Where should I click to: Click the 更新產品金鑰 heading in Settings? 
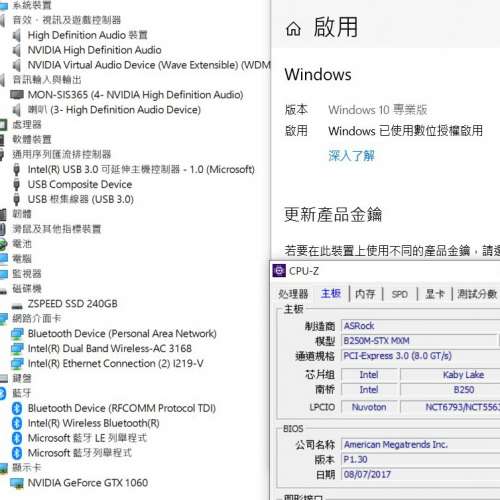(x=333, y=214)
